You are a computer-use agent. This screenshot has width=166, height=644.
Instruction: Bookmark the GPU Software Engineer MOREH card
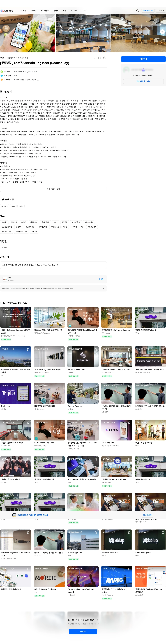coord(62,569)
